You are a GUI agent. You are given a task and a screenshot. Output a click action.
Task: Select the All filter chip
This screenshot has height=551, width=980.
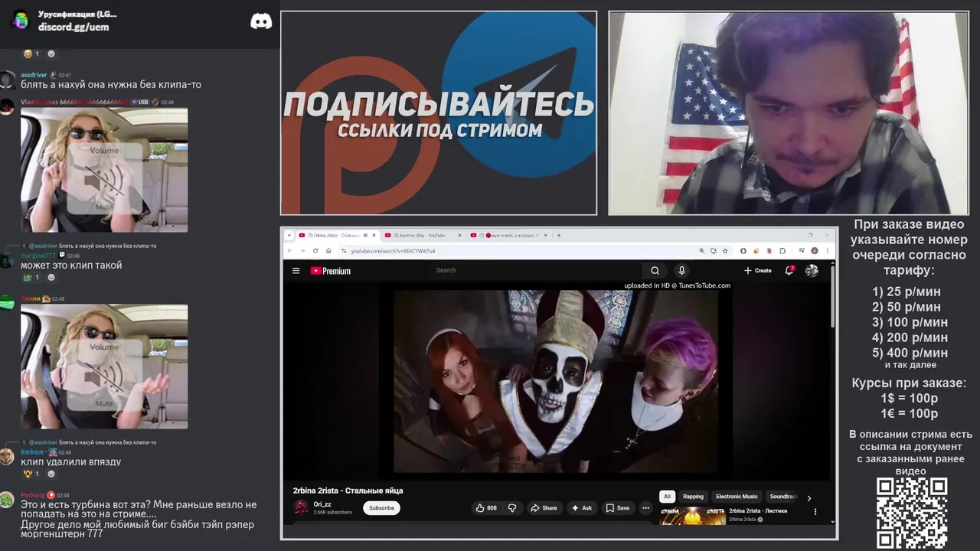click(667, 497)
